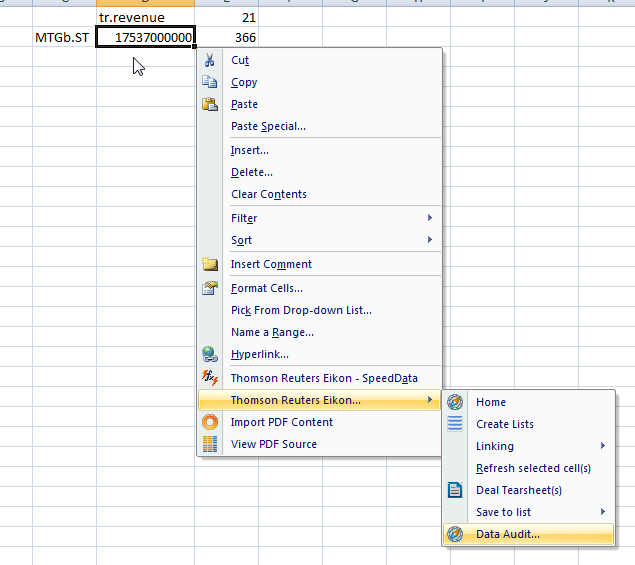Expand the Sort submenu arrow

[430, 240]
